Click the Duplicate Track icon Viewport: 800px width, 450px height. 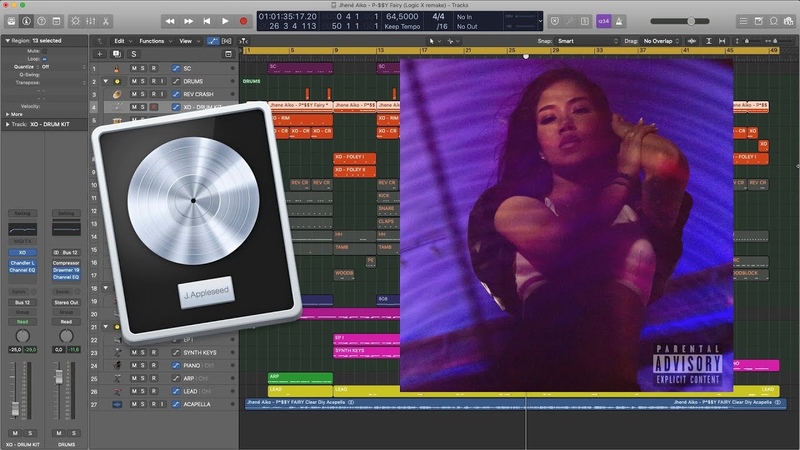tap(117, 54)
